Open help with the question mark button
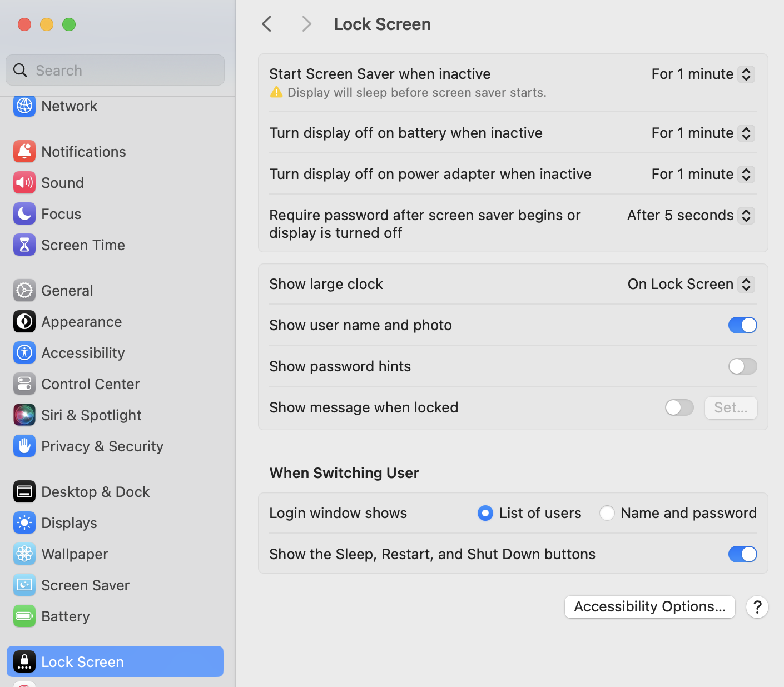The height and width of the screenshot is (687, 784). pyautogui.click(x=757, y=607)
